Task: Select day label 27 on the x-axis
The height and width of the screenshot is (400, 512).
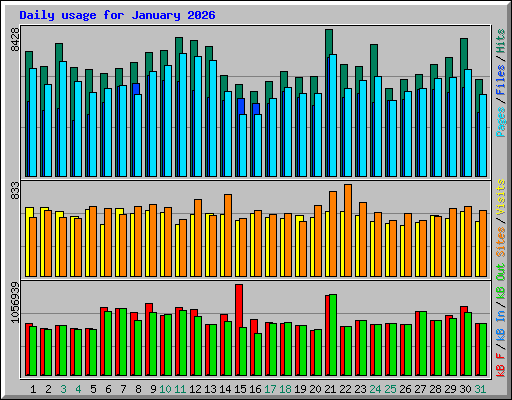Action: point(420,389)
